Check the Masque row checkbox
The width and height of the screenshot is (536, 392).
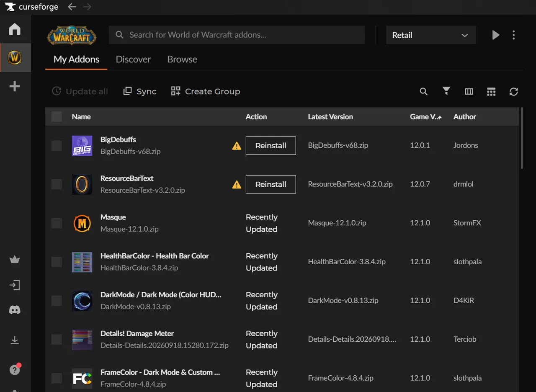pyautogui.click(x=57, y=223)
